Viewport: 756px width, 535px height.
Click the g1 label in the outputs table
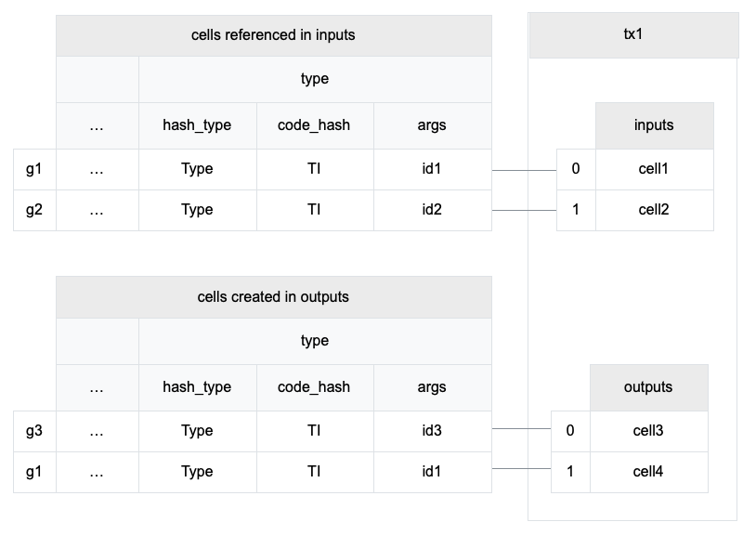pyautogui.click(x=34, y=472)
